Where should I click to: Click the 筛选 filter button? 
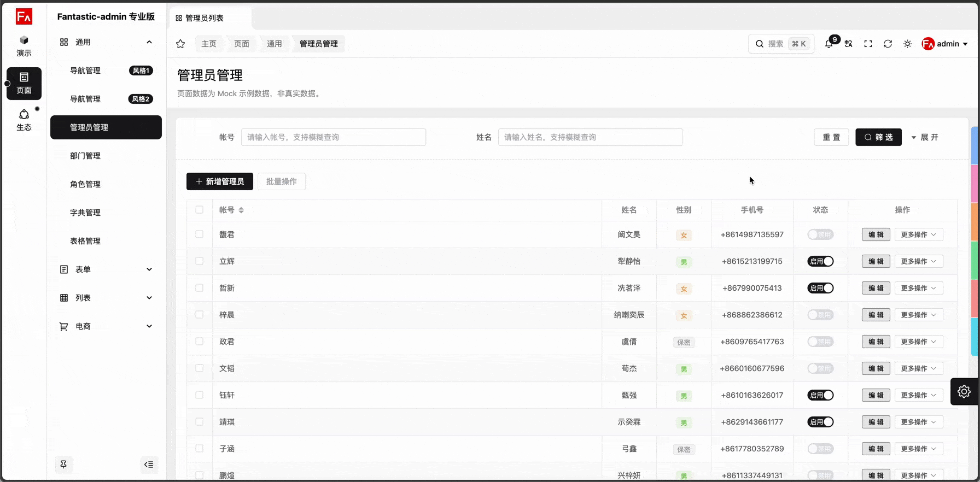878,137
